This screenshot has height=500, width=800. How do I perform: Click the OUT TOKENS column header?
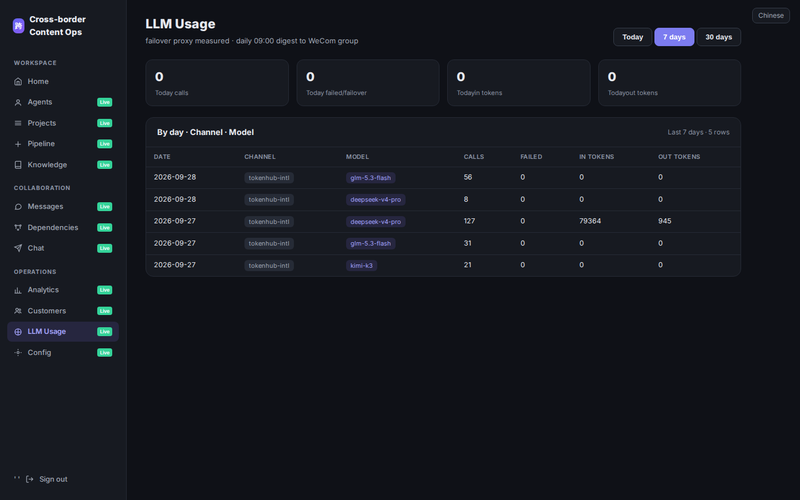tap(679, 157)
